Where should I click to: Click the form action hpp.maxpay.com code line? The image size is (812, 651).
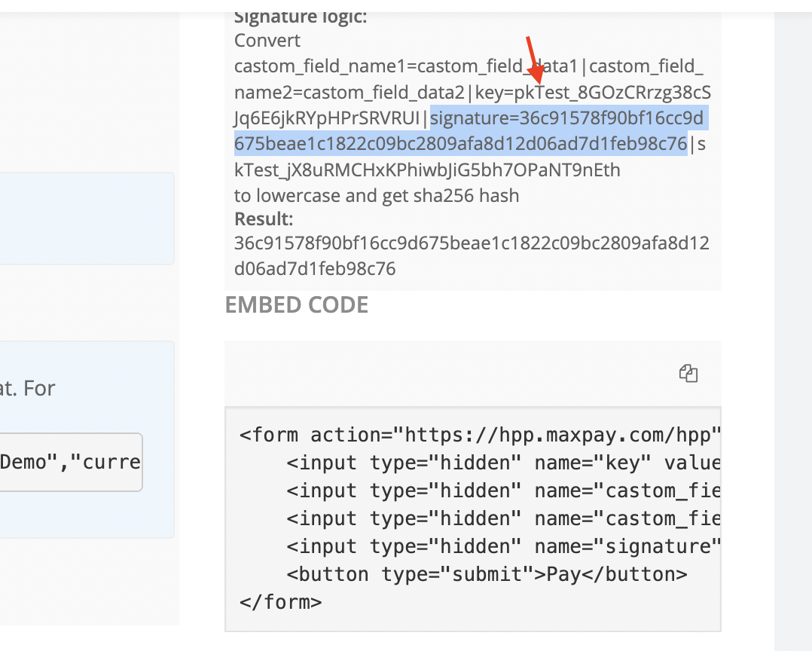coord(480,435)
